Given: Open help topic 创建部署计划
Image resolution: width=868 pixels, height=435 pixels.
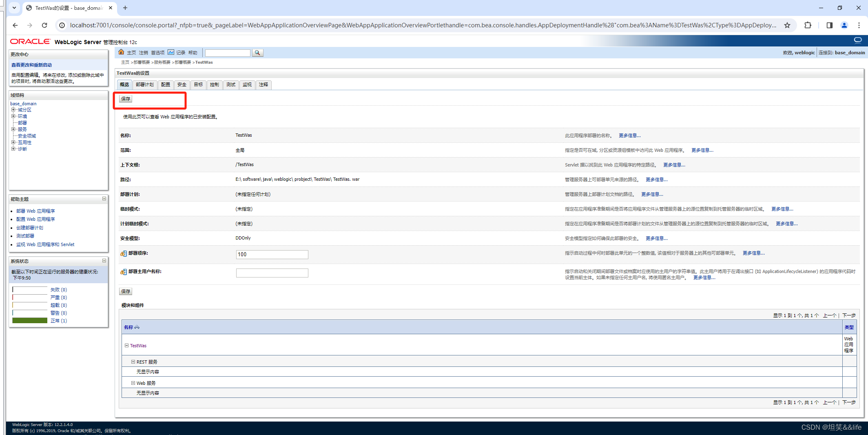Looking at the screenshot, I should click(29, 228).
